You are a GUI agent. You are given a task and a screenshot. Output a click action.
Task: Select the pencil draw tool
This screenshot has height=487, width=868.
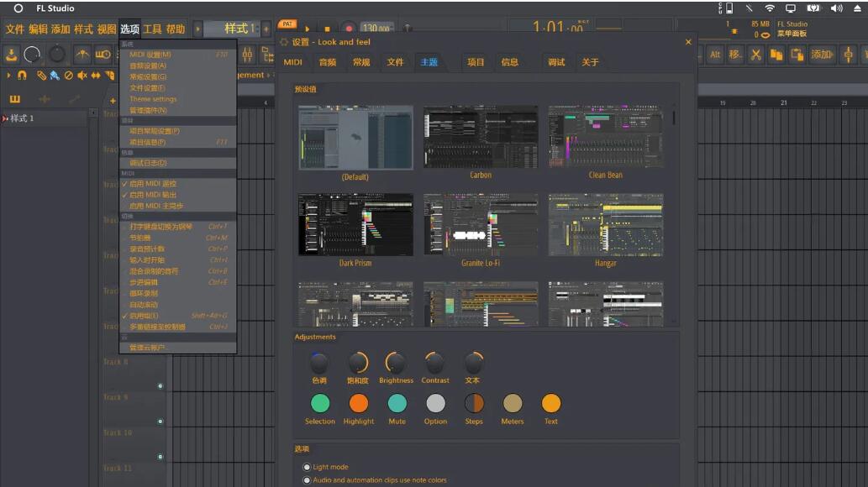(41, 76)
